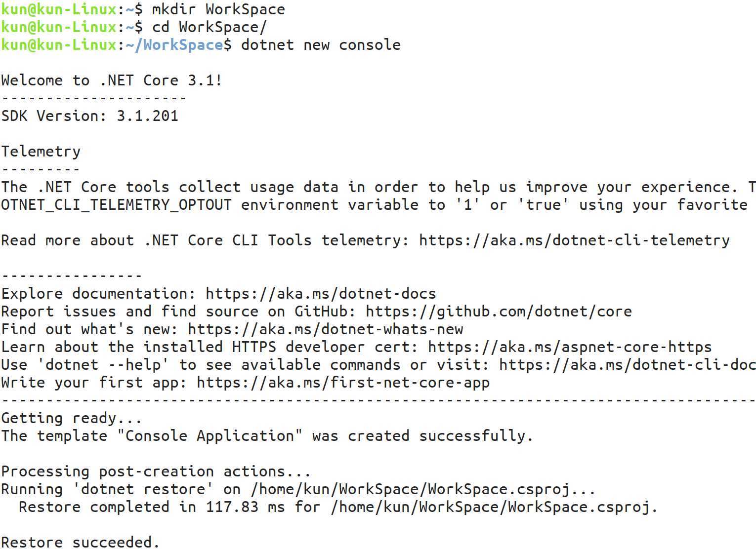The height and width of the screenshot is (549, 756).
Task: Open the dotnet-cli-telemetry link
Action: click(x=574, y=240)
